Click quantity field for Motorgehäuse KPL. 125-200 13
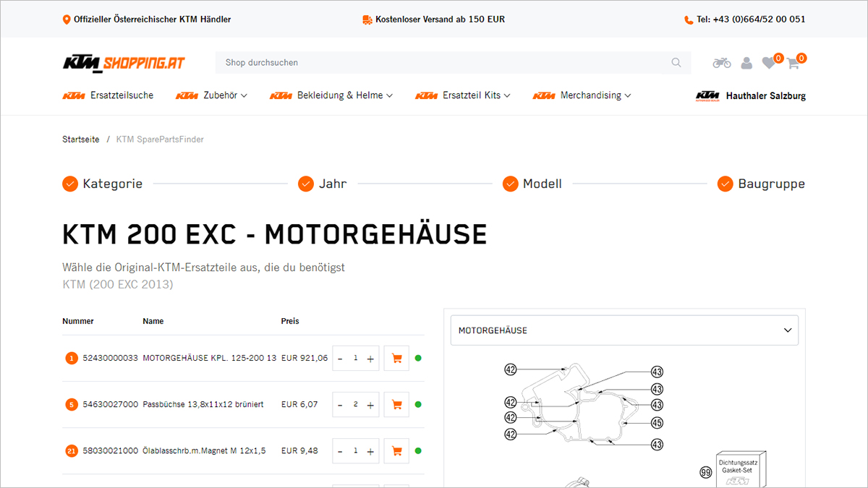The width and height of the screenshot is (868, 488). pyautogui.click(x=355, y=359)
